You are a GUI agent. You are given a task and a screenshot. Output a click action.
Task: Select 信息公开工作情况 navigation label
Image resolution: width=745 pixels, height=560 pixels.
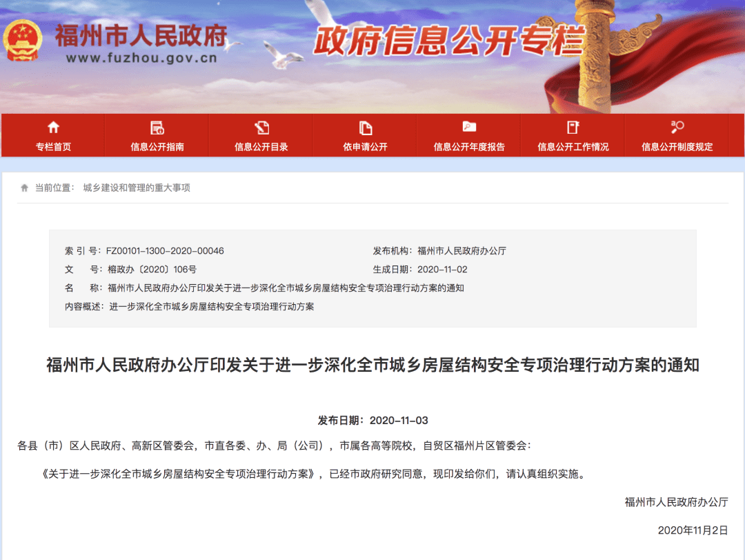573,147
